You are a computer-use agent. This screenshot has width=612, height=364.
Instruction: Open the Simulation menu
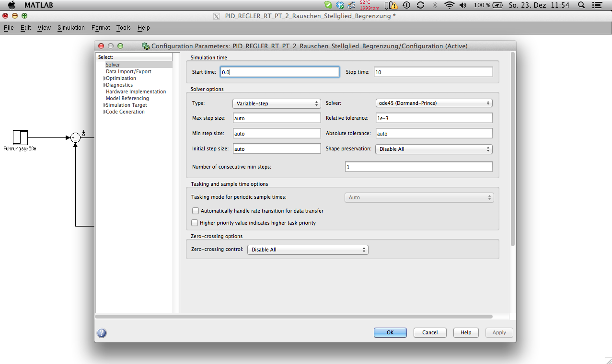click(x=71, y=28)
